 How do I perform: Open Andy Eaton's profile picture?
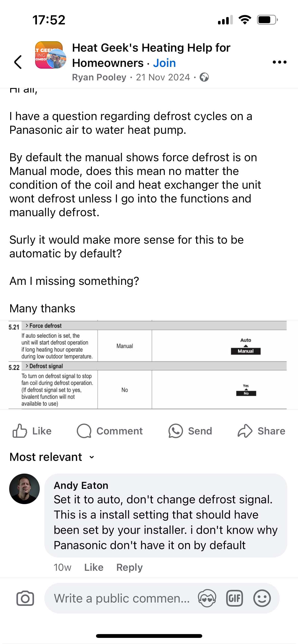(24, 489)
